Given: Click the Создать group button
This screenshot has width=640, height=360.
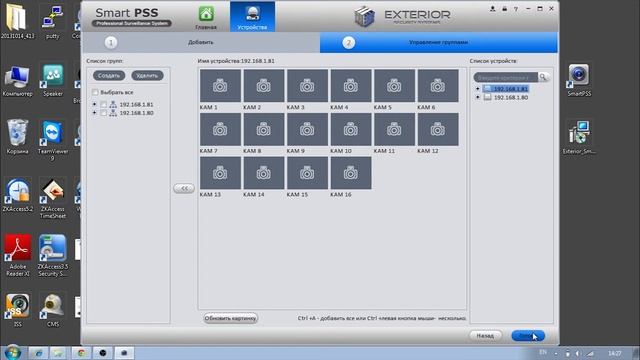Looking at the screenshot, I should [109, 76].
